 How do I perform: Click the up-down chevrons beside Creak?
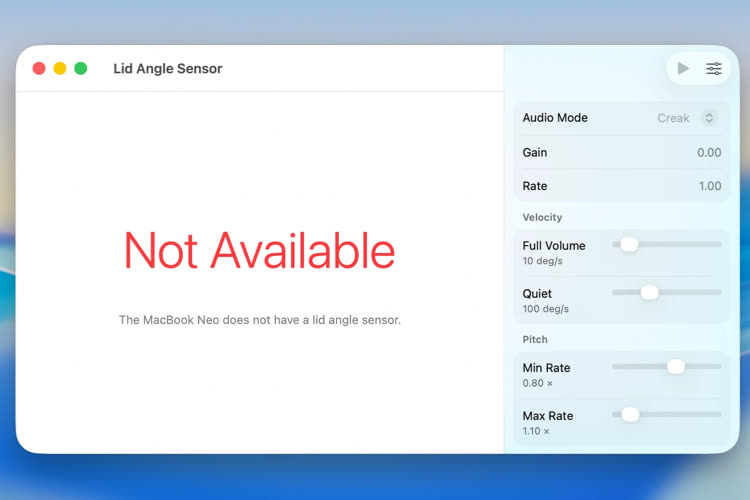[709, 118]
